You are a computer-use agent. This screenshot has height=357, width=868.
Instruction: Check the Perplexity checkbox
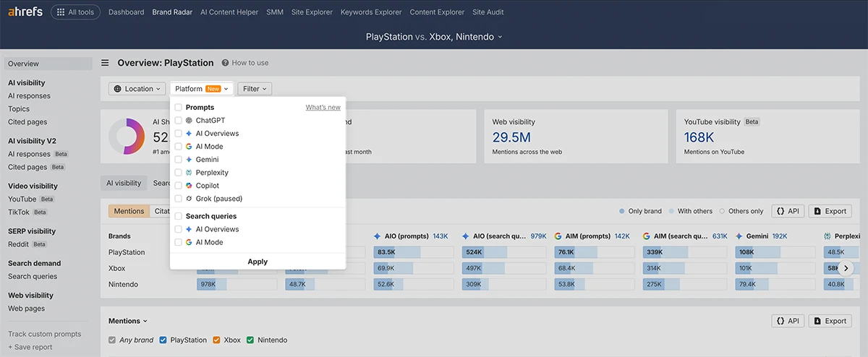179,173
